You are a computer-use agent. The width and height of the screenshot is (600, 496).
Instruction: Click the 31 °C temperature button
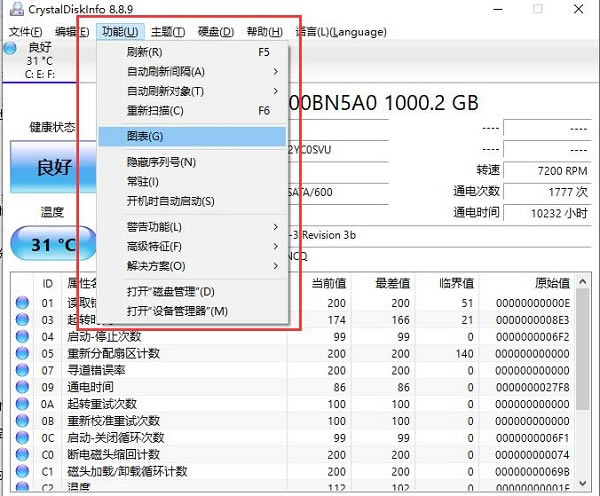52,244
